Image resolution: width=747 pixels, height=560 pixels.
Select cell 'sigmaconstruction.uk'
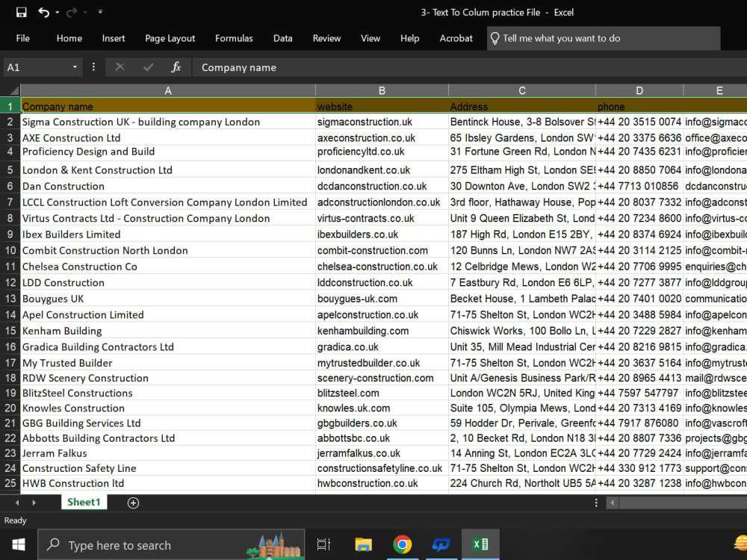coord(382,122)
